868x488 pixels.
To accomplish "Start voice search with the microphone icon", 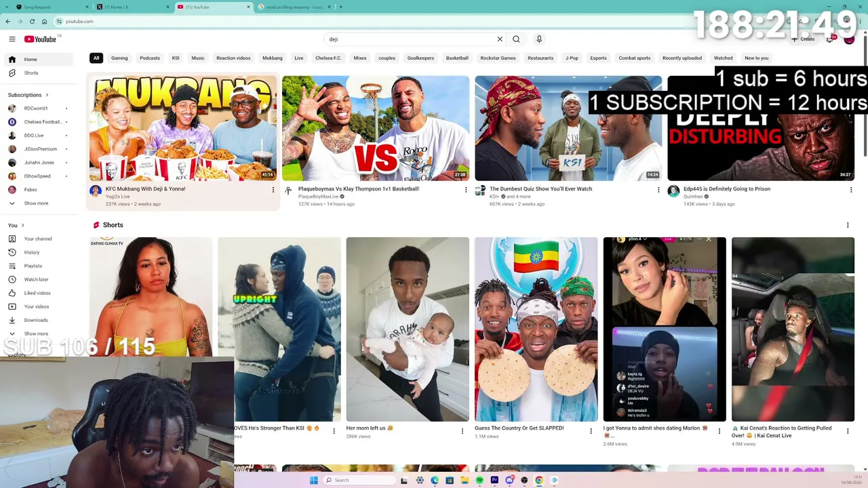I will (539, 39).
